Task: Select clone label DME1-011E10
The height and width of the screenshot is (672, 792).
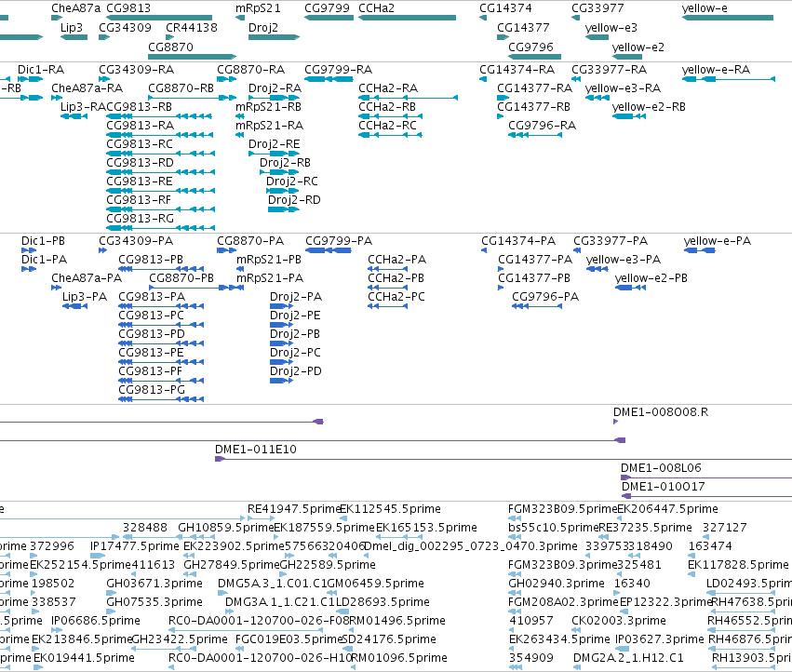Action: 256,450
